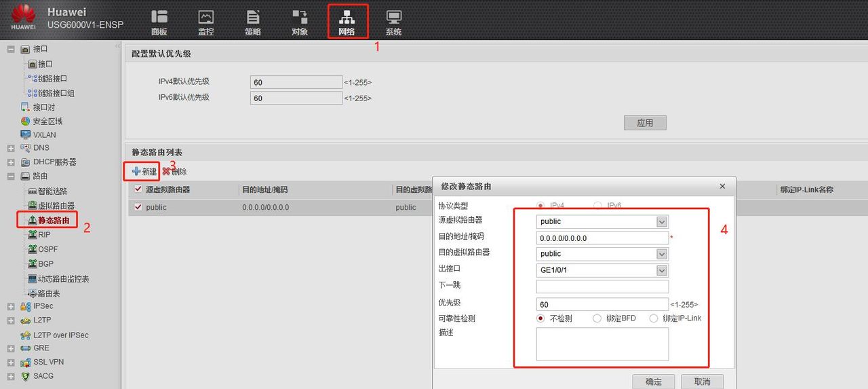Open RIP routing icon item
Viewport: 868px width, 389px height.
click(x=32, y=234)
